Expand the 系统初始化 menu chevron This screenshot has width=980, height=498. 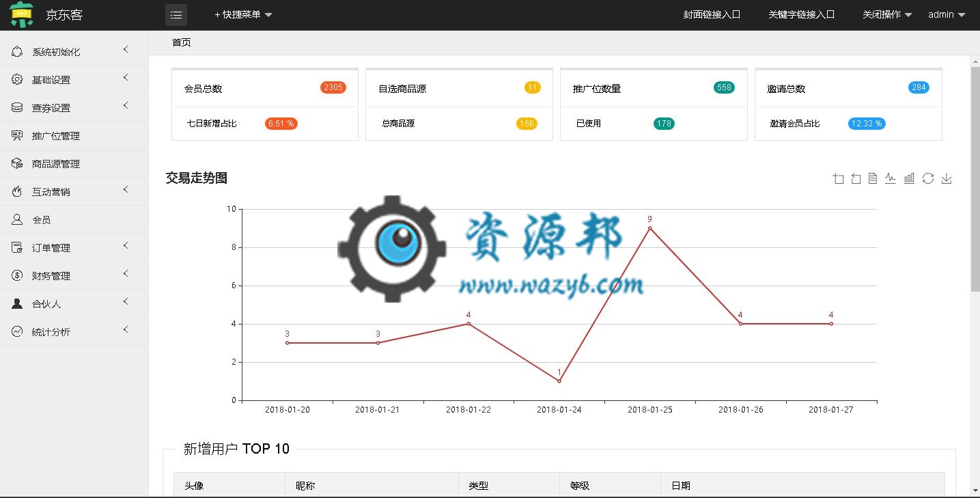[x=126, y=50]
